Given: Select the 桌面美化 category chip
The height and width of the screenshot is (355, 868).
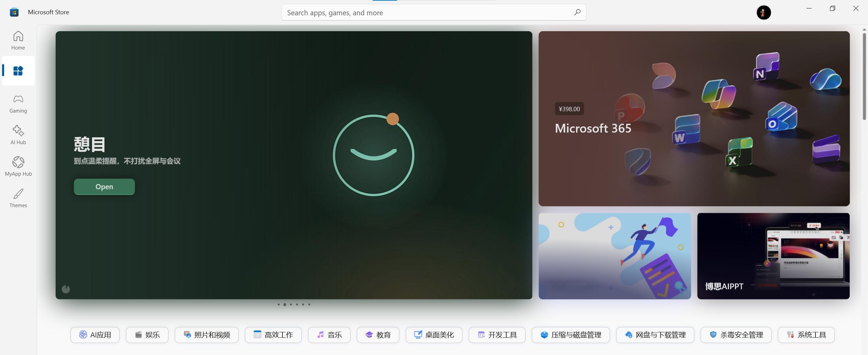Looking at the screenshot, I should click(x=434, y=335).
